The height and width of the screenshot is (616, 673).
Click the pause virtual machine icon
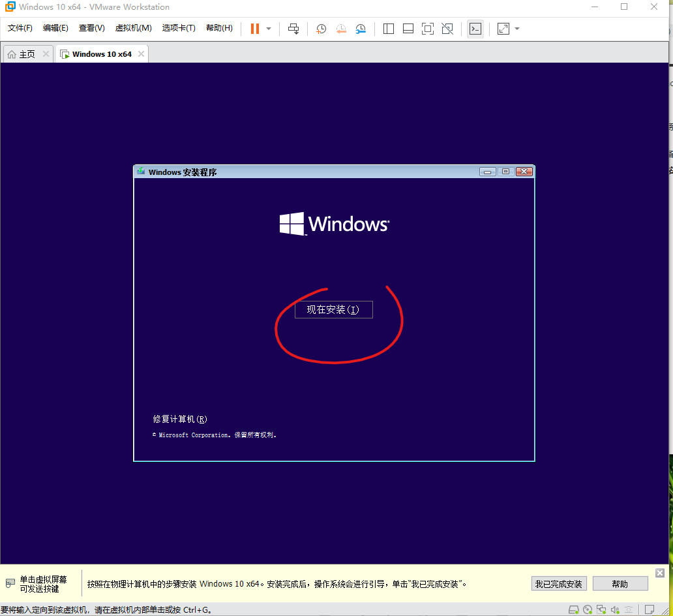click(x=255, y=29)
